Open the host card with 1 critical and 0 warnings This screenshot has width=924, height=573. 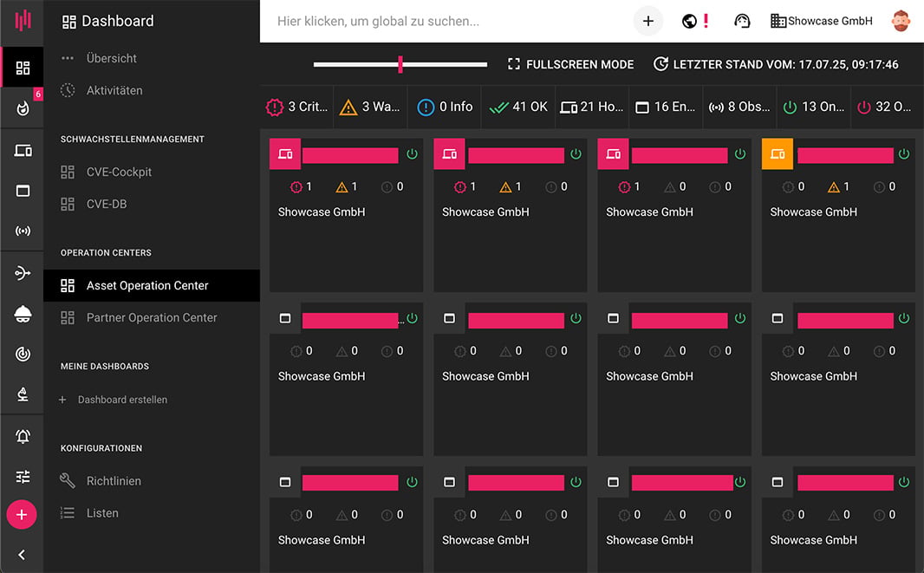pos(674,215)
